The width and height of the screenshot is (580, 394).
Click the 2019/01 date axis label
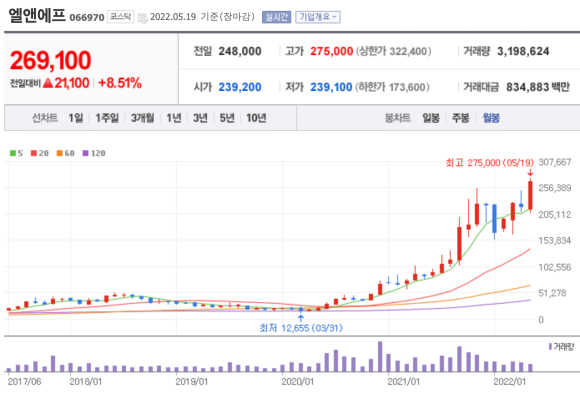[x=191, y=382]
